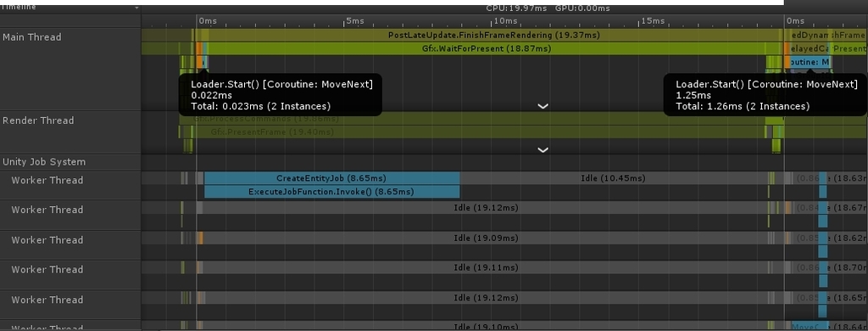
Task: Click the Idle (19.10ms) worker sample
Action: 486,326
